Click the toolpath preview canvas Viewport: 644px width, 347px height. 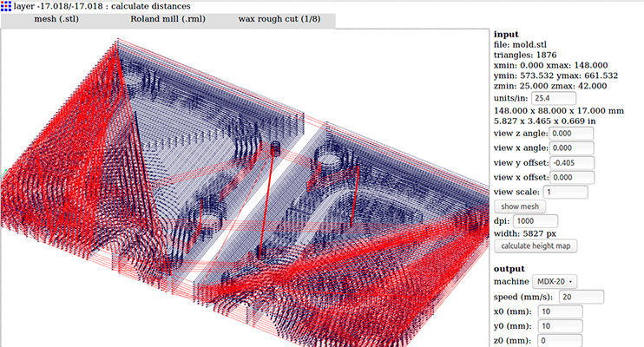click(246, 187)
